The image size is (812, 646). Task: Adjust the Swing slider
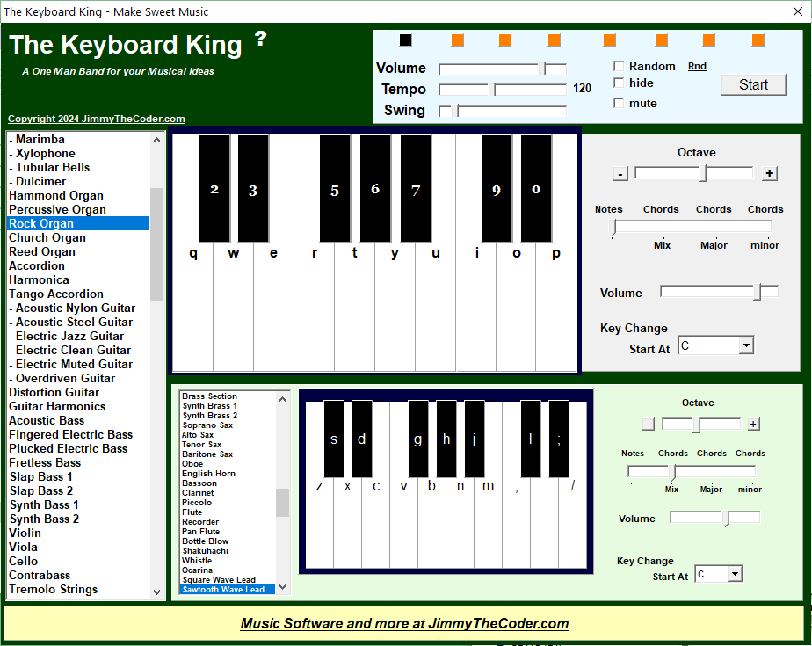click(503, 111)
